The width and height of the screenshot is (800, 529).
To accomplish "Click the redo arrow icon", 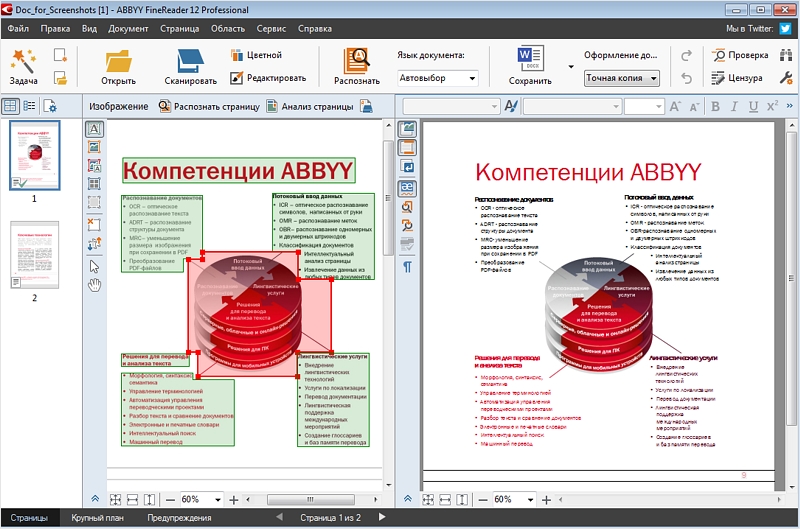I will click(x=687, y=55).
